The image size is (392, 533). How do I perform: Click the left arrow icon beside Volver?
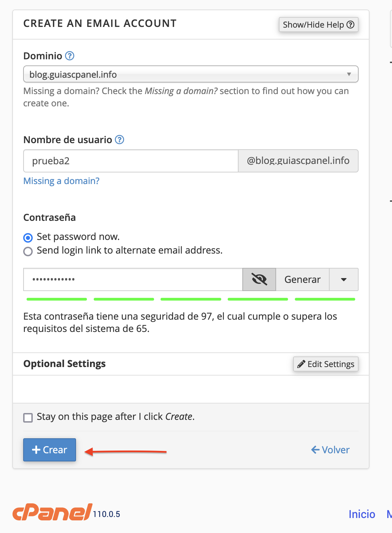tap(315, 450)
